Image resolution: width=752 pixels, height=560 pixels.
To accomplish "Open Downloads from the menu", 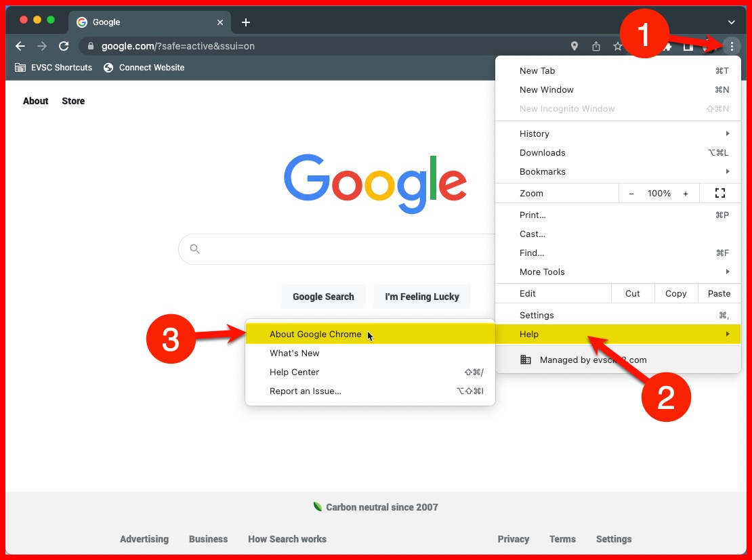I will 542,152.
